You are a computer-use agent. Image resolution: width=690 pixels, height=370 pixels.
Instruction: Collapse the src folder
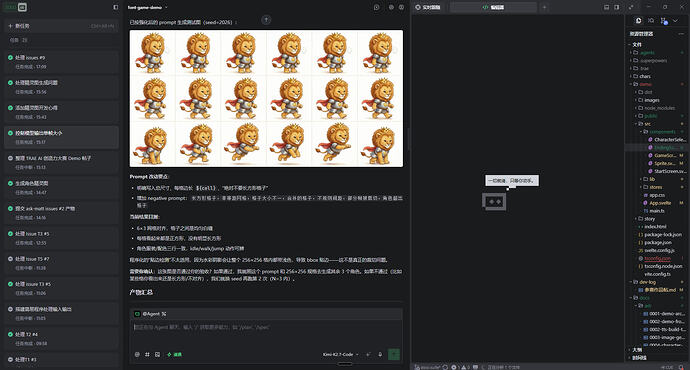click(x=657, y=124)
